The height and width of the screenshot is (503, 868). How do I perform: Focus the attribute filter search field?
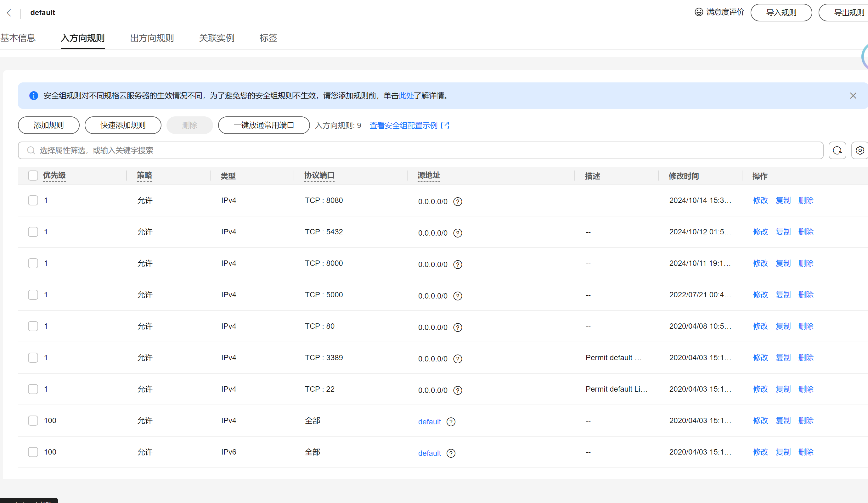(420, 150)
